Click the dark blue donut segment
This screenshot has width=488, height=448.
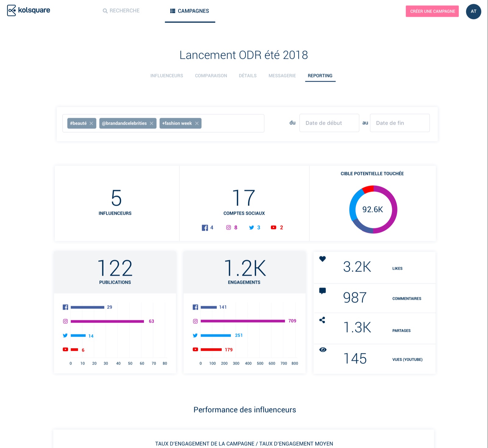click(x=362, y=227)
